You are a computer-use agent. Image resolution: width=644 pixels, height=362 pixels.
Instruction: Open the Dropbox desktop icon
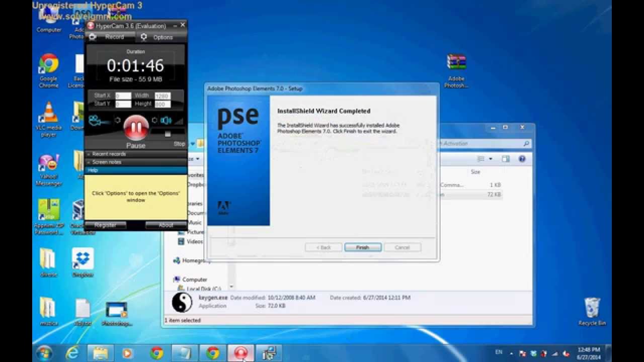tap(83, 262)
